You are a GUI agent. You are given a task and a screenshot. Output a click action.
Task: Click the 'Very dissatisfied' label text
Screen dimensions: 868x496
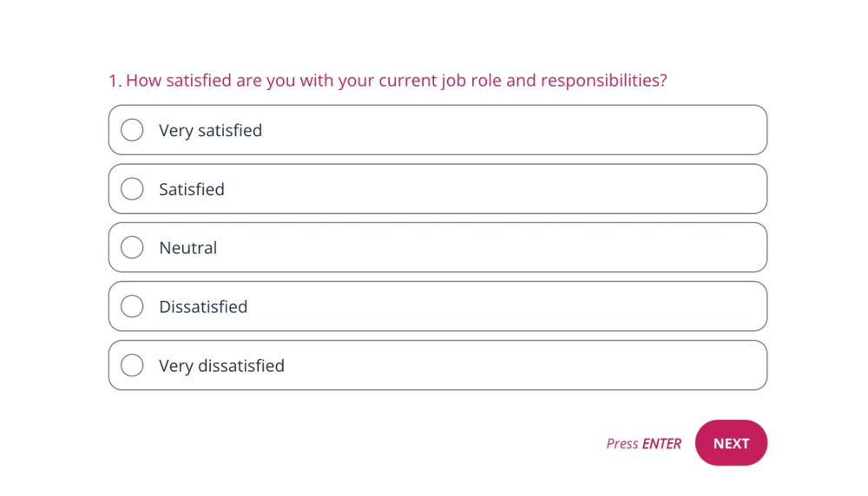coord(221,365)
